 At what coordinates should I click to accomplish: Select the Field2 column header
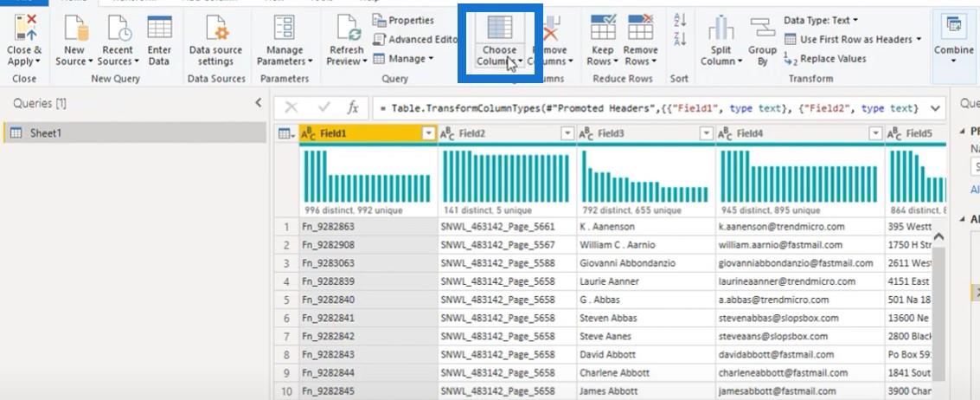point(507,133)
